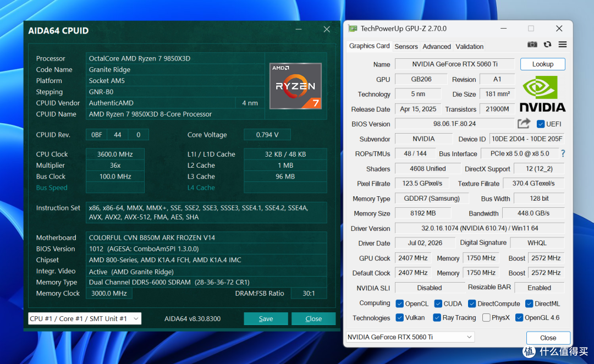
Task: Click the NVIDIA SLI Disabled field
Action: [429, 288]
